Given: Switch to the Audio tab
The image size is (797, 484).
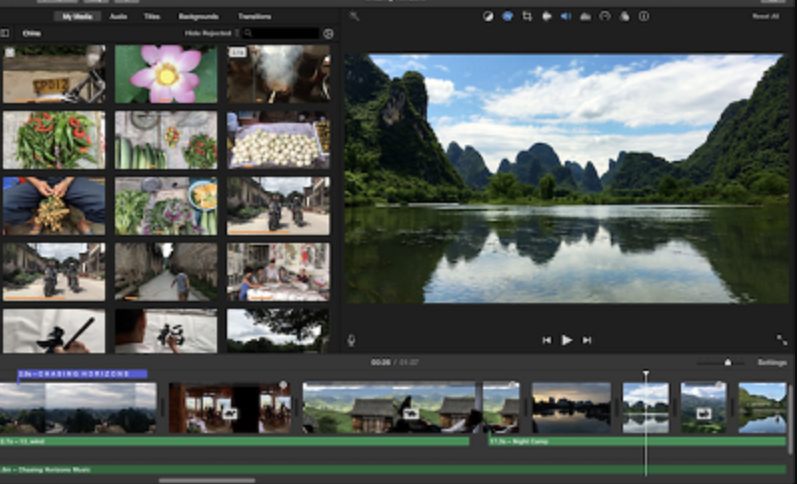Looking at the screenshot, I should click(x=118, y=16).
